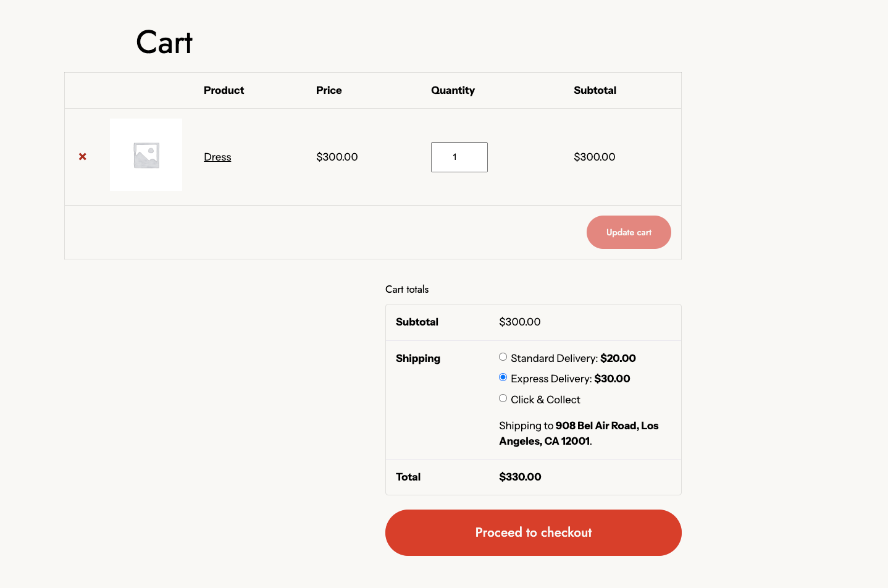Image resolution: width=888 pixels, height=588 pixels.
Task: Pick the Click & Collect radio button
Action: (503, 398)
